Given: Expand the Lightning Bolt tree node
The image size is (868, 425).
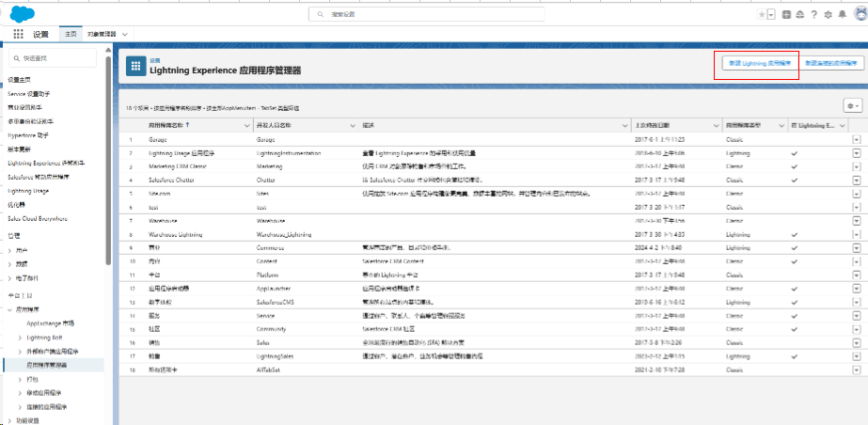Looking at the screenshot, I should coord(21,338).
